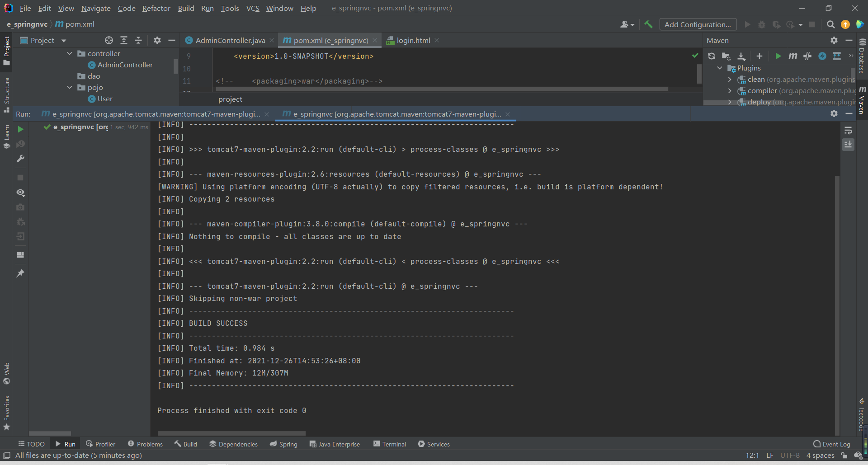
Task: Open the VCS menu
Action: point(253,8)
